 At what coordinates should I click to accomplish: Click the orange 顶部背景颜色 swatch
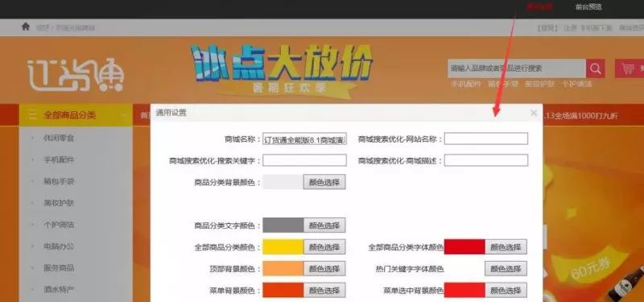pos(283,269)
